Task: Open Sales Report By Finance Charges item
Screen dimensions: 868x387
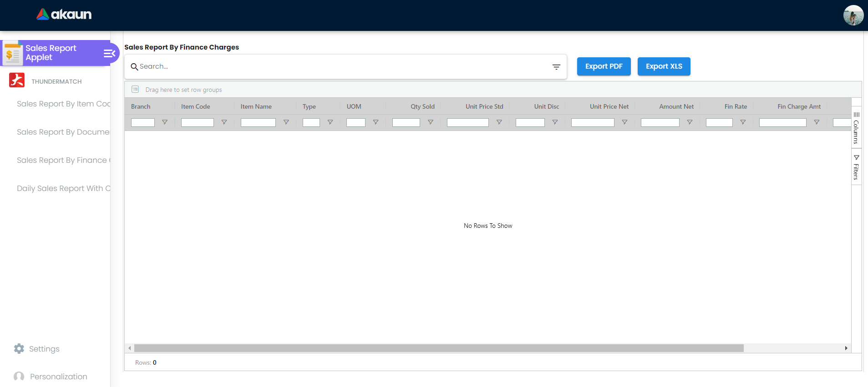Action: tap(64, 160)
